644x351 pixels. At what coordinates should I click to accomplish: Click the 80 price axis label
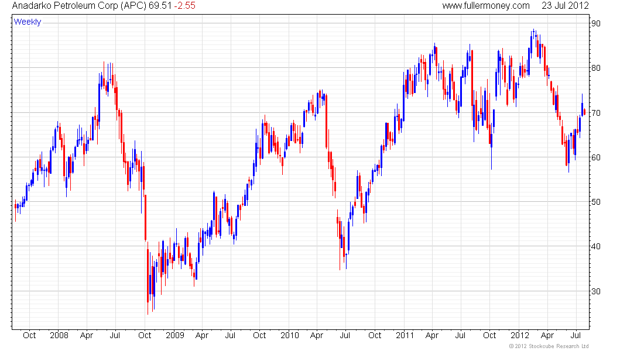[595, 68]
